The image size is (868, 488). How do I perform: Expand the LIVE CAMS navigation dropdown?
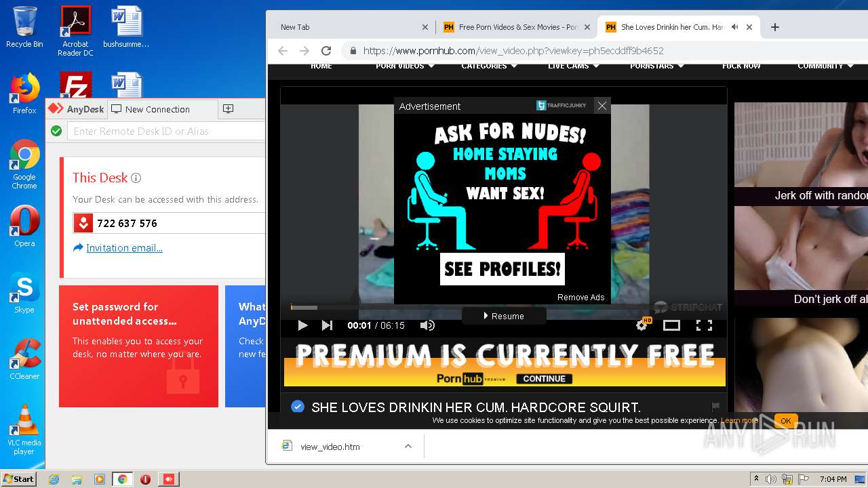point(573,66)
